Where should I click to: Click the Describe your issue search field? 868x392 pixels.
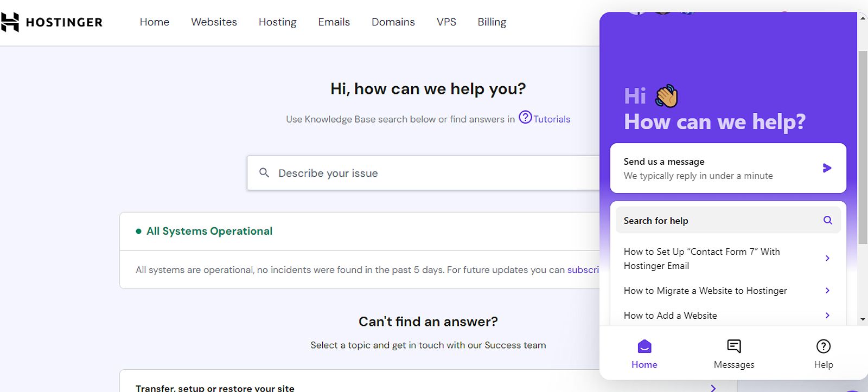click(423, 173)
